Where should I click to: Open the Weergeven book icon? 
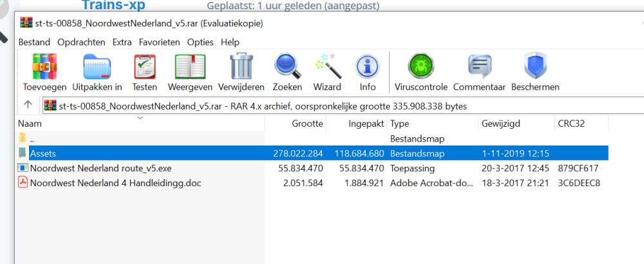pos(190,66)
